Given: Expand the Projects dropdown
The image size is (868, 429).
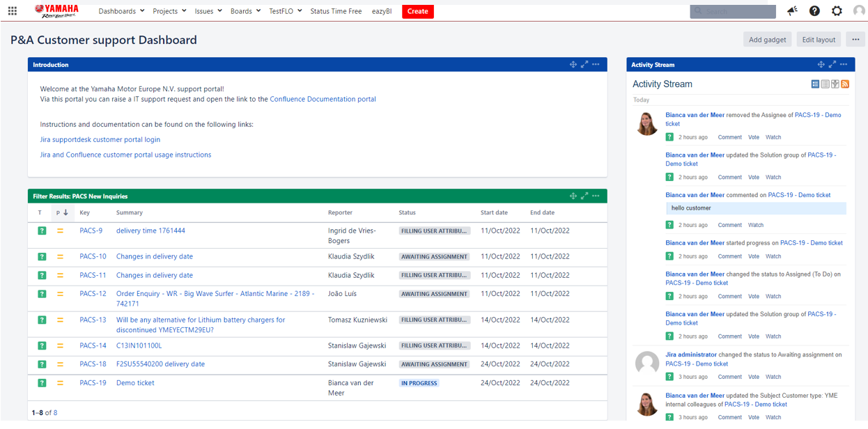Looking at the screenshot, I should coord(170,11).
